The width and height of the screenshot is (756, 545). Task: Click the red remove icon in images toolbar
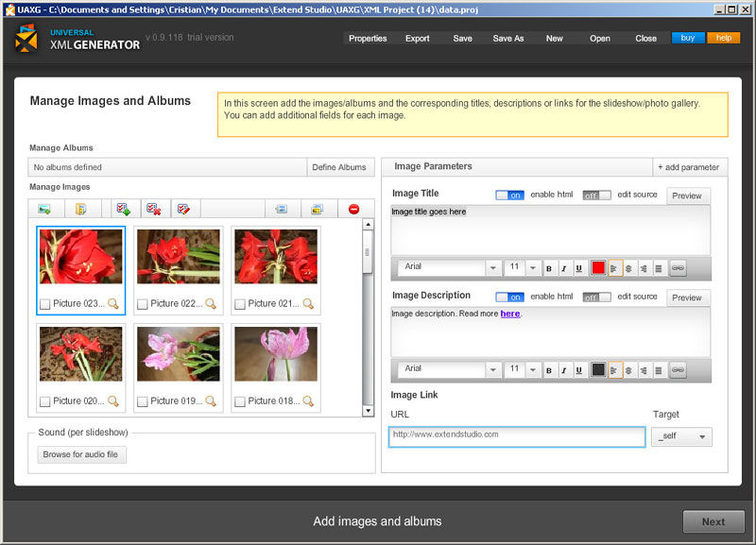pos(354,209)
